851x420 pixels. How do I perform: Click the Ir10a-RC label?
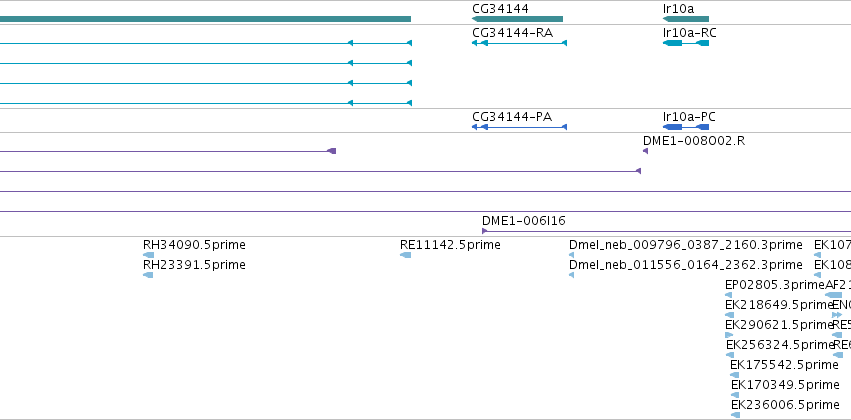pos(690,33)
